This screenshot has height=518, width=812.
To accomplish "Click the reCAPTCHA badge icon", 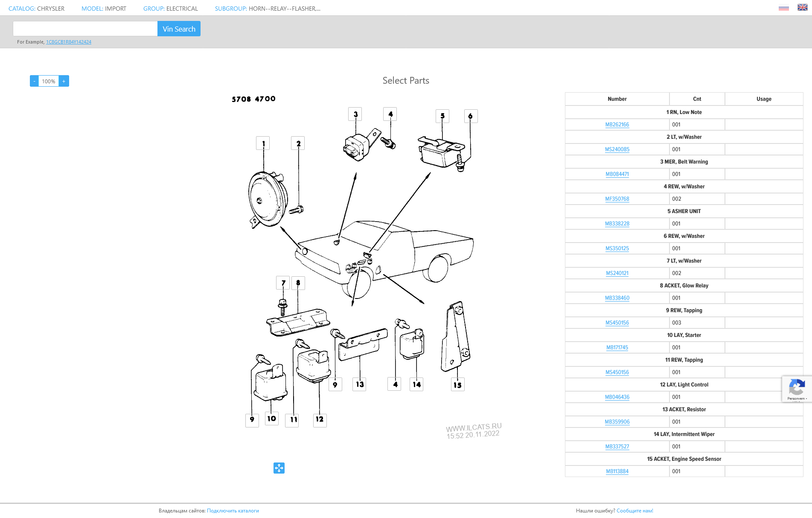I will pos(796,388).
